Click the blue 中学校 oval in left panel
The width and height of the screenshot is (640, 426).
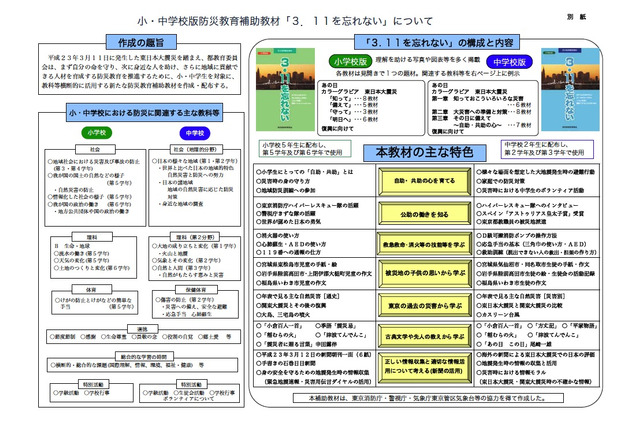click(195, 133)
